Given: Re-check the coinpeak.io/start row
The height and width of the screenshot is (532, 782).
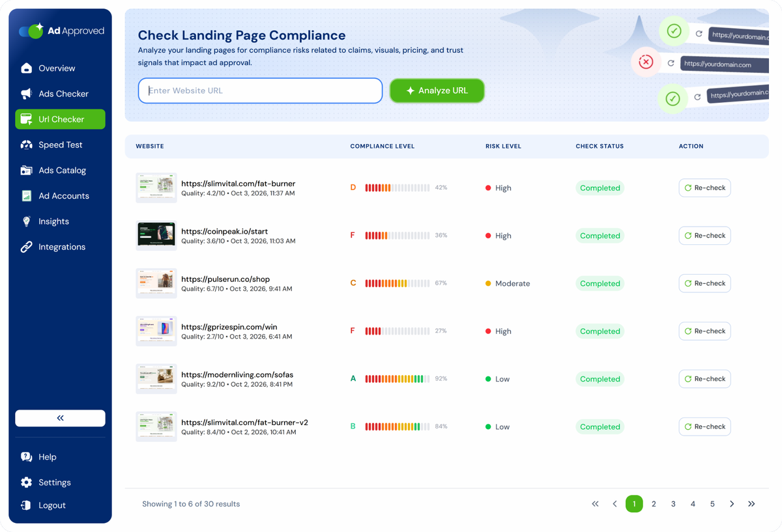Looking at the screenshot, I should [704, 236].
